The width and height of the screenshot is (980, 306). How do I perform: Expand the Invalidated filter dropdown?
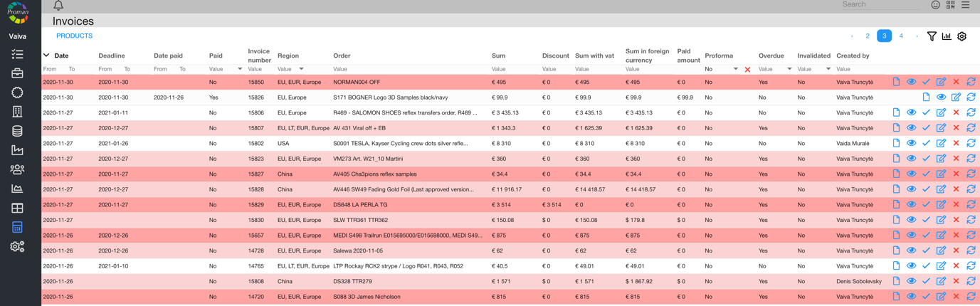[828, 69]
